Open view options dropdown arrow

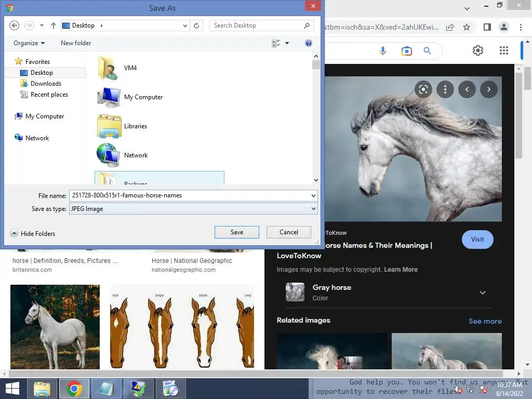[x=287, y=43]
